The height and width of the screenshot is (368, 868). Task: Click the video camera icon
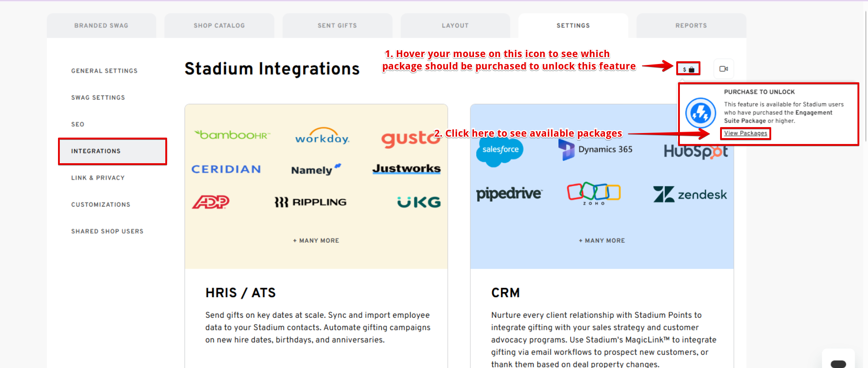(723, 69)
